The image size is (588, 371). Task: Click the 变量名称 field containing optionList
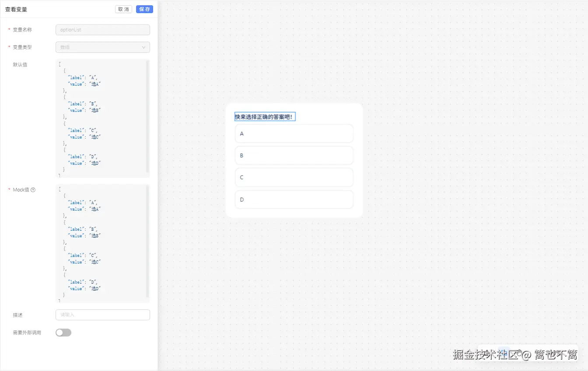103,30
